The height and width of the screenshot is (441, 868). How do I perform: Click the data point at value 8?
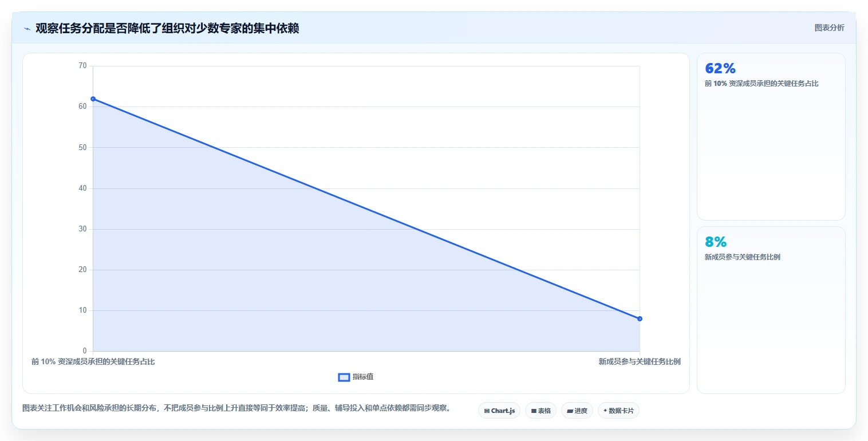click(640, 318)
